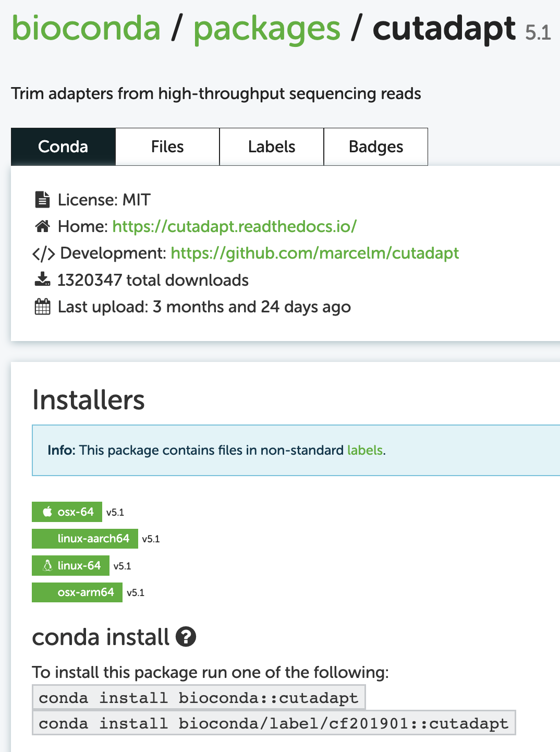Click the development code brackets icon
This screenshot has width=560, height=752.
coord(43,253)
